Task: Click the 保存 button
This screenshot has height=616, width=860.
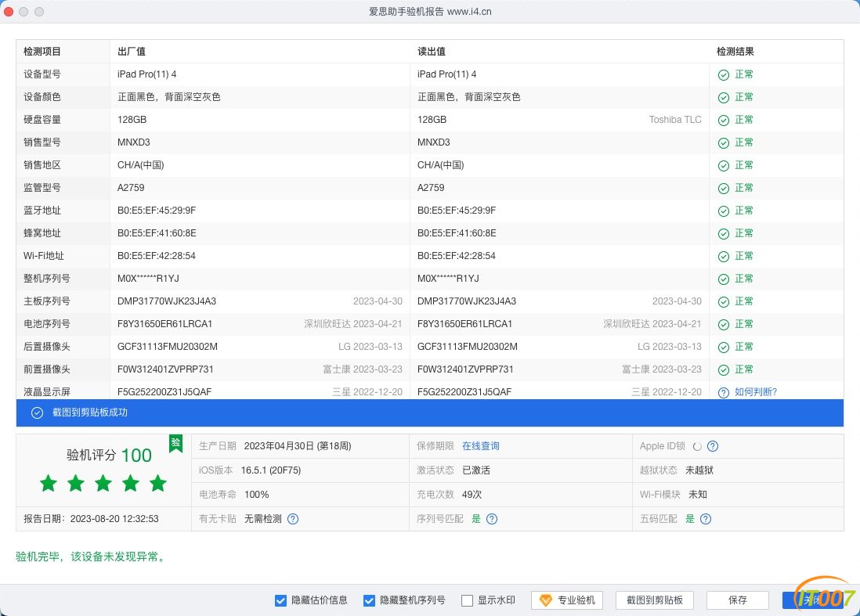Action: [738, 600]
